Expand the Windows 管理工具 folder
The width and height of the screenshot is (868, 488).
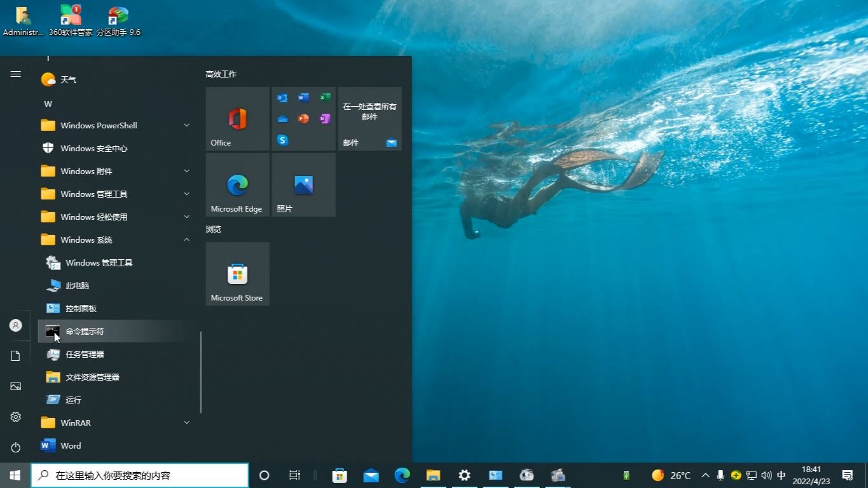[114, 194]
